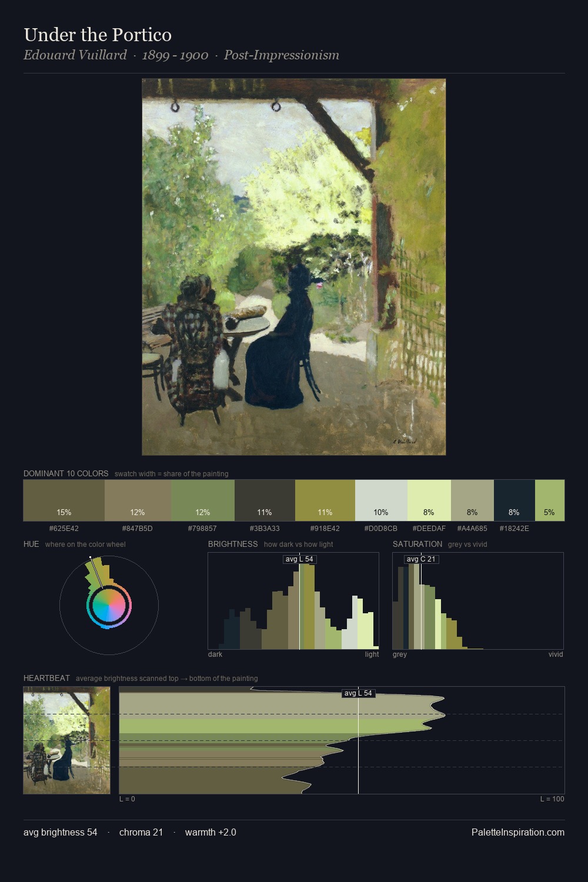
Task: Click the 5% light green swatch
Action: (550, 500)
